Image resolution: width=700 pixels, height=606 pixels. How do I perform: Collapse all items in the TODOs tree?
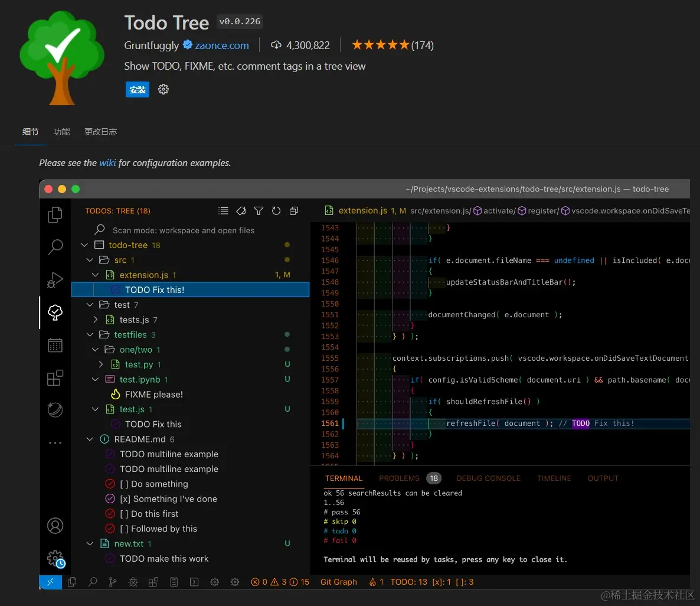294,210
